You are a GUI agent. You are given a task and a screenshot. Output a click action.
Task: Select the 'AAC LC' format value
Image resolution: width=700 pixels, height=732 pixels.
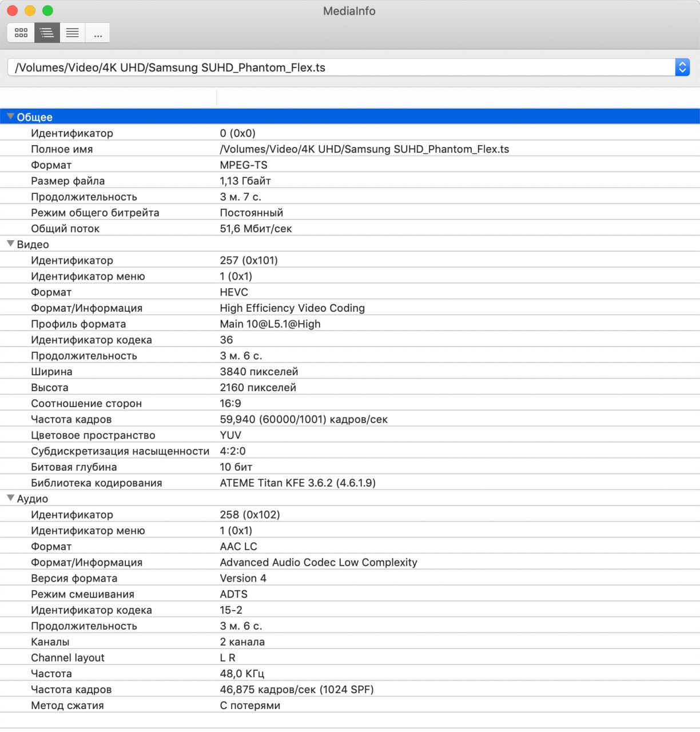point(238,546)
